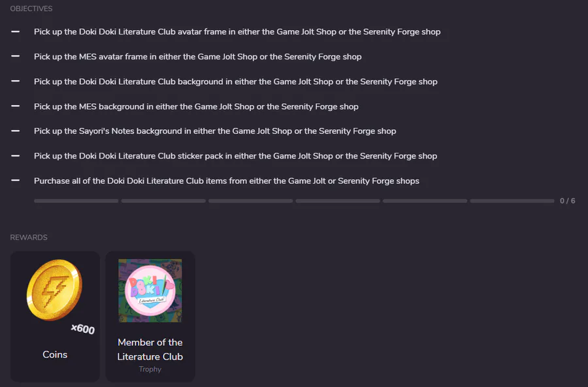
Task: Click the dash icon beside sticker pack objective
Action: pos(16,156)
